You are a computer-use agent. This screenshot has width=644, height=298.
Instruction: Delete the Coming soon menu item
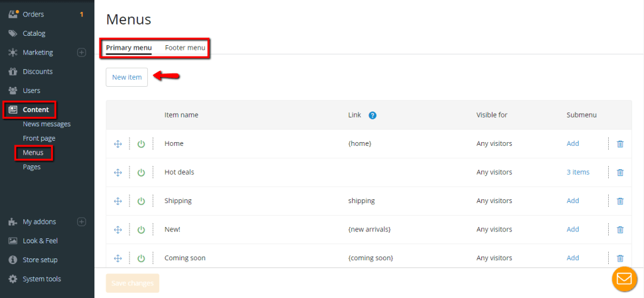(620, 258)
